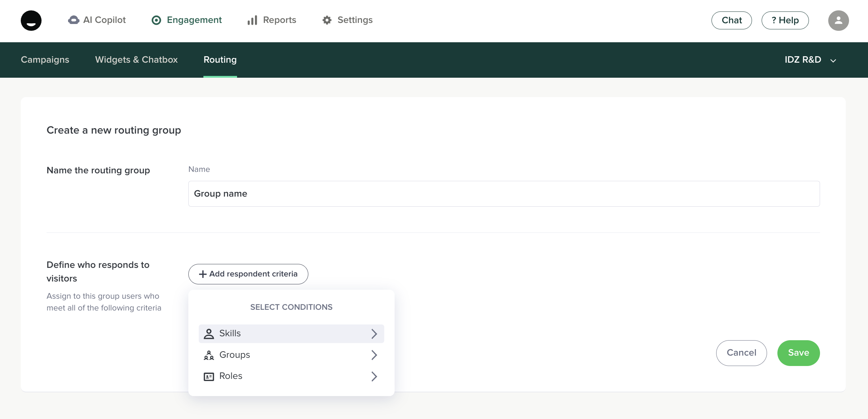This screenshot has width=868, height=419.
Task: Click the Engagement target icon
Action: tap(156, 20)
